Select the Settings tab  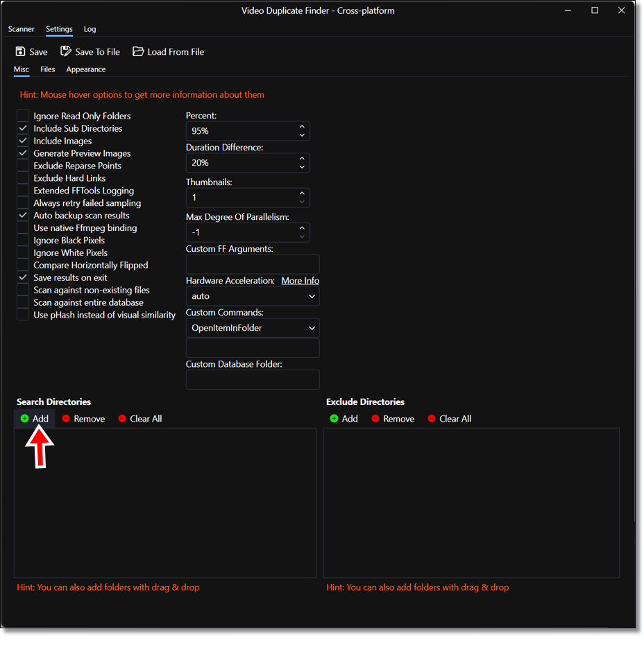[59, 29]
